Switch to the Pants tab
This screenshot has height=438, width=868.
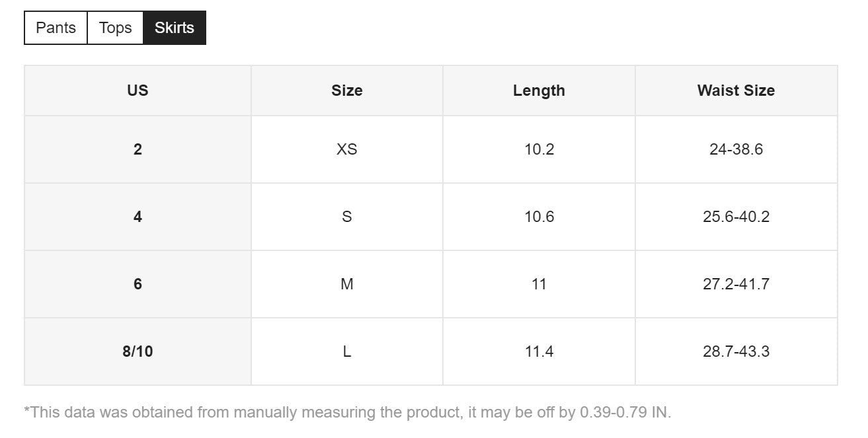56,28
